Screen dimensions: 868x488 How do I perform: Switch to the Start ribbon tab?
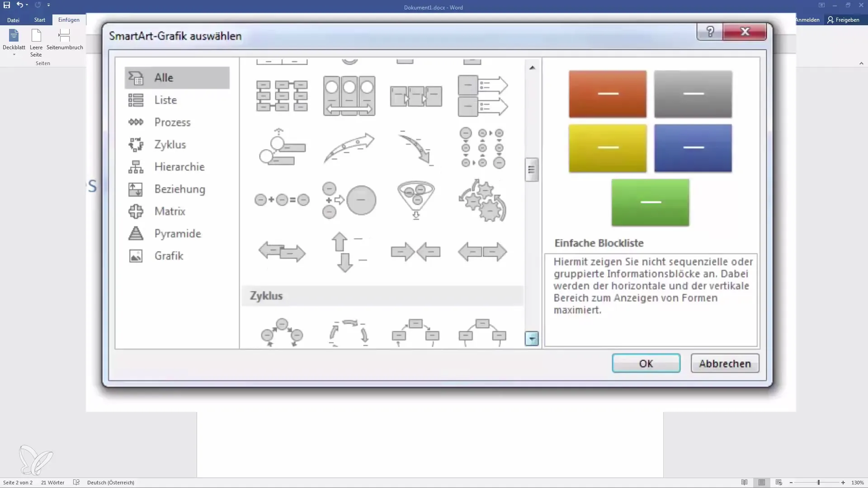tap(40, 20)
